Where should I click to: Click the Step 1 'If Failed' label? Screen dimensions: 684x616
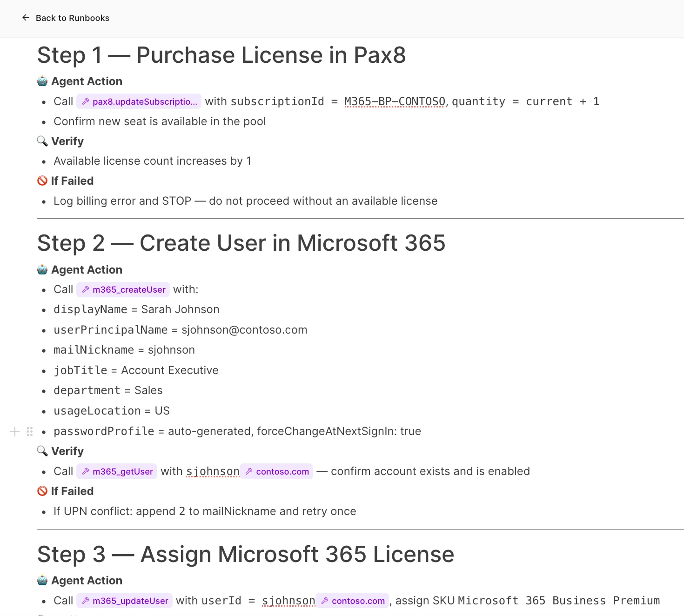tap(72, 181)
